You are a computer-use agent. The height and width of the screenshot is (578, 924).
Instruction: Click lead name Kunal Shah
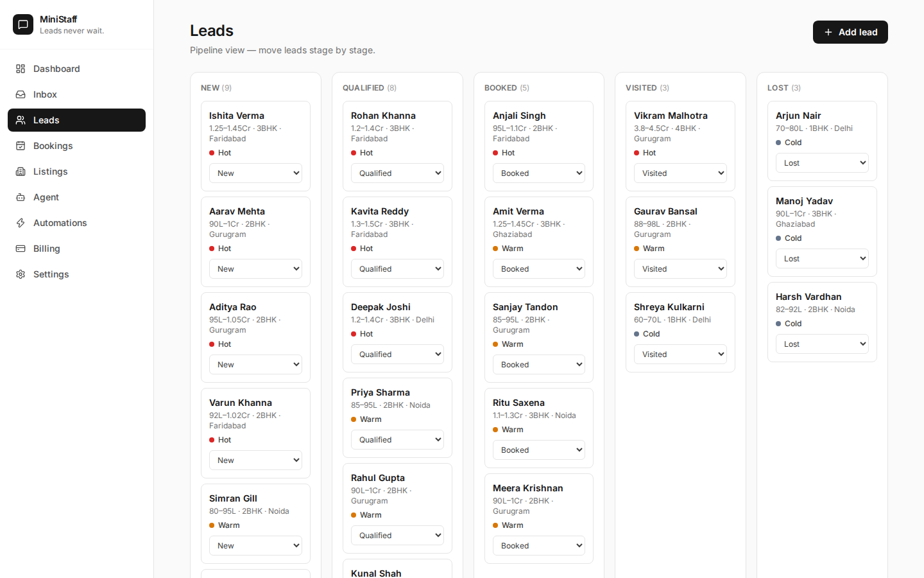(x=376, y=573)
